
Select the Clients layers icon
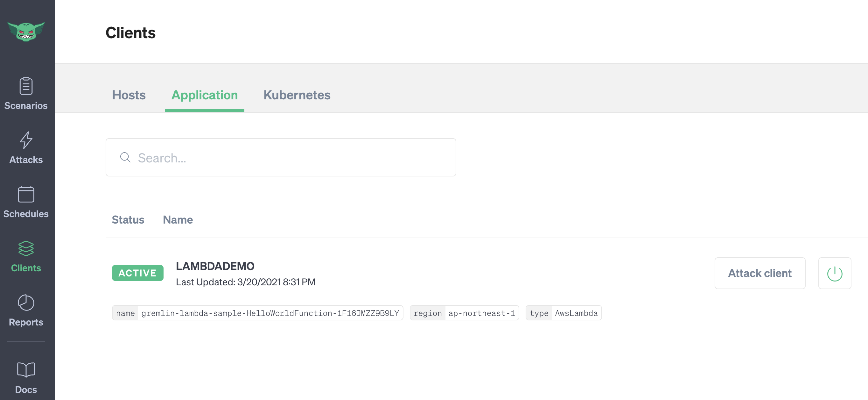pos(26,248)
